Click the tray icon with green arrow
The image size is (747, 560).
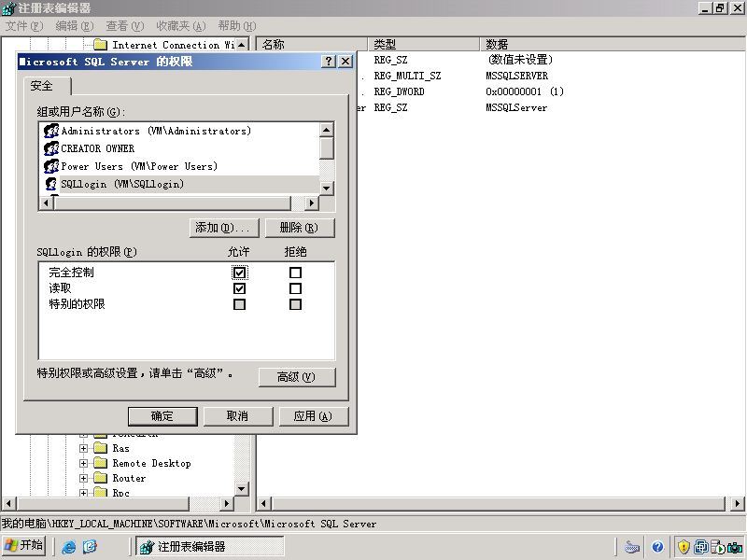point(717,547)
